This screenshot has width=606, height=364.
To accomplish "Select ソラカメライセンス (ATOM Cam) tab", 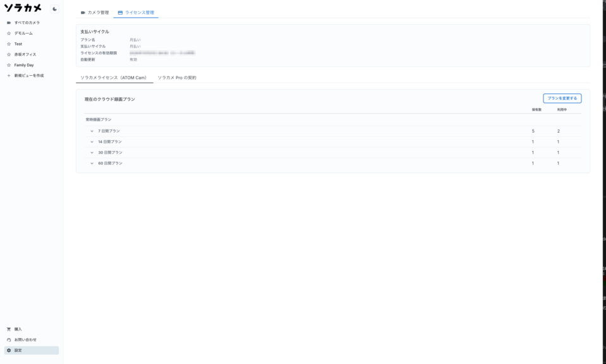I will point(114,78).
